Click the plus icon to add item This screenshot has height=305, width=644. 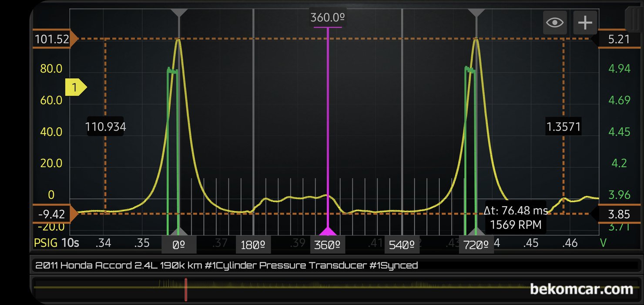(x=585, y=22)
